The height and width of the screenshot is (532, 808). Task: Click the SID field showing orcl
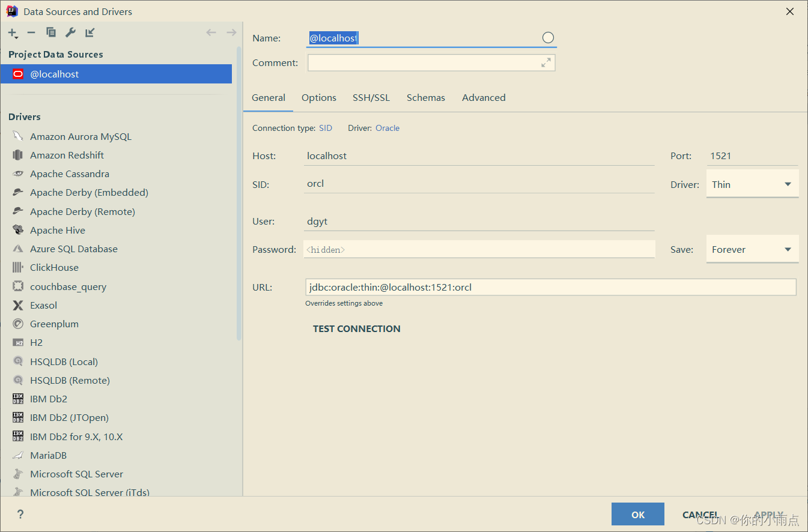[x=479, y=184]
